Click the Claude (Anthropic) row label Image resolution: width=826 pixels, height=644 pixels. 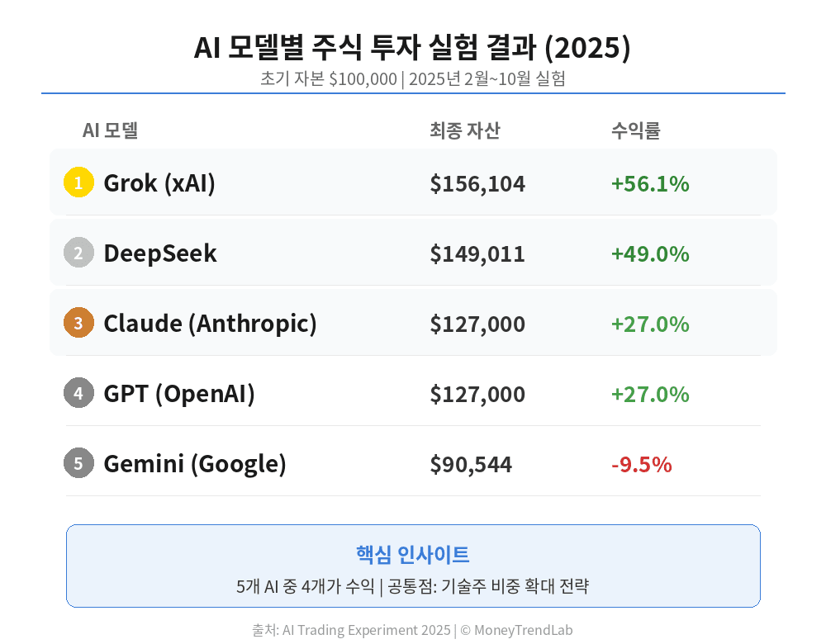pyautogui.click(x=210, y=323)
